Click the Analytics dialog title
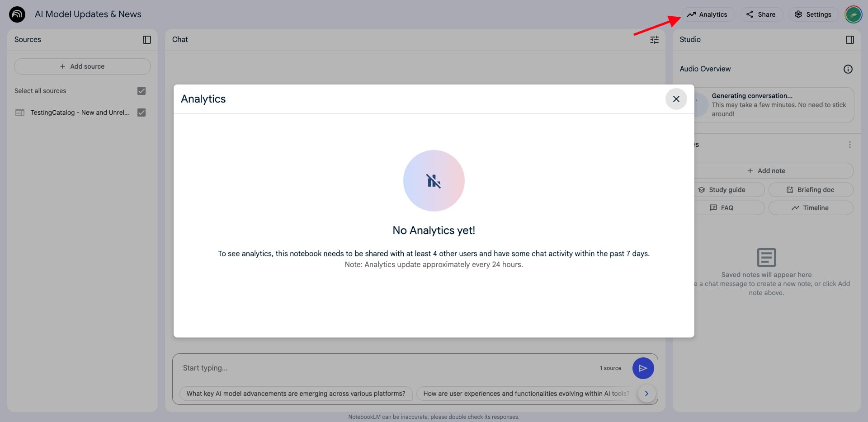 [x=203, y=99]
